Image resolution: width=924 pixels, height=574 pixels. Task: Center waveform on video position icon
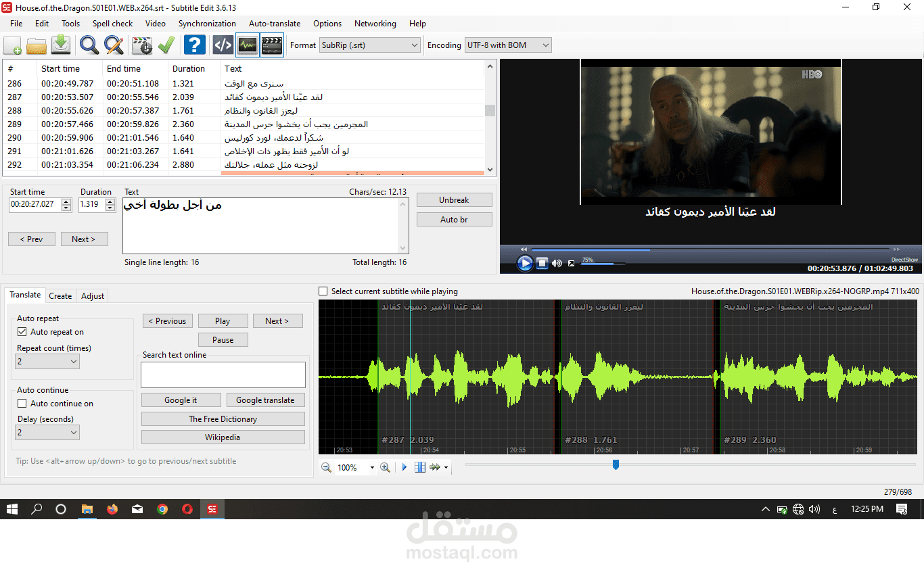coord(420,467)
